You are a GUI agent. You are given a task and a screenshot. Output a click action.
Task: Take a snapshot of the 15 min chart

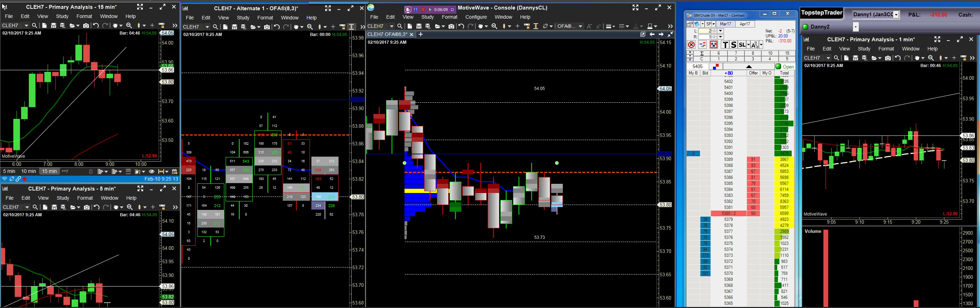[86, 25]
